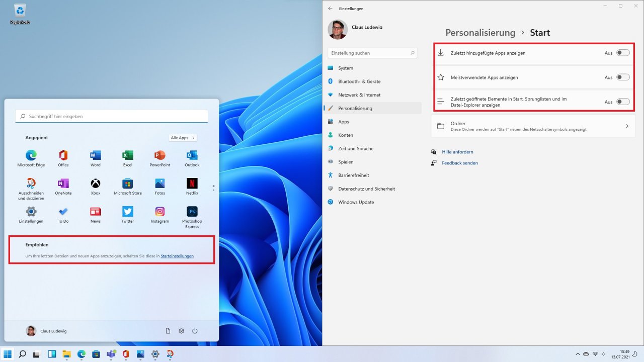This screenshot has width=644, height=362.
Task: Click the Personalisierung breadcrumb in the heading
Action: pos(480,33)
